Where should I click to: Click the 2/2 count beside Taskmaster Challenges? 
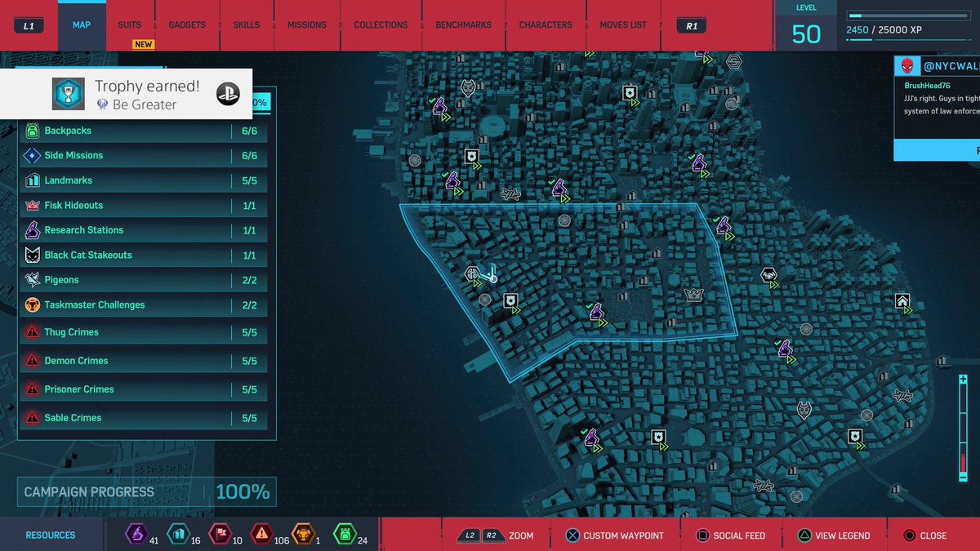[250, 304]
